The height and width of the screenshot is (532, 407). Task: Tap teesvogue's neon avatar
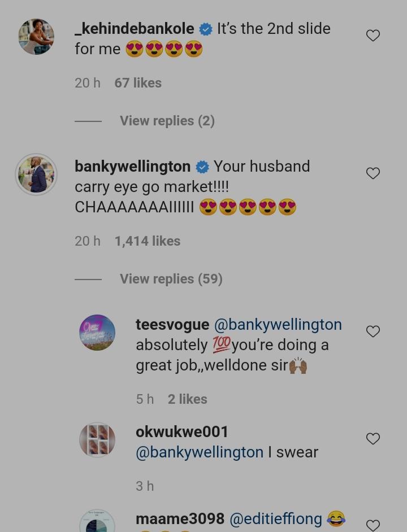pyautogui.click(x=97, y=333)
